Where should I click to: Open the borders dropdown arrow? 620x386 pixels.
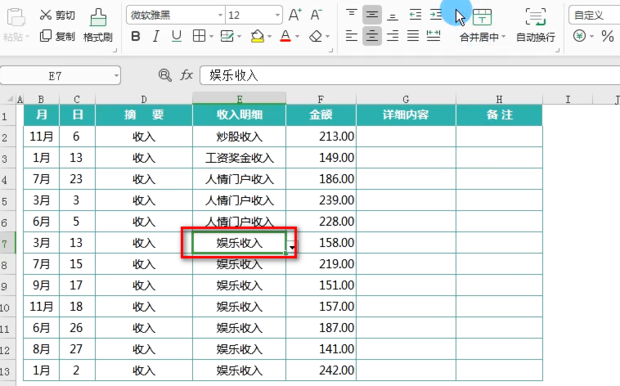tap(212, 36)
